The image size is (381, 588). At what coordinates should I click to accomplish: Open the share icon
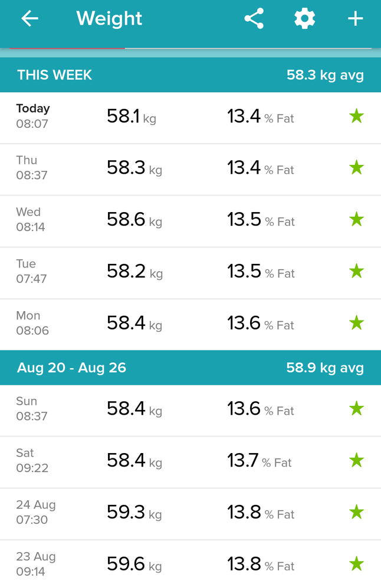click(x=254, y=18)
